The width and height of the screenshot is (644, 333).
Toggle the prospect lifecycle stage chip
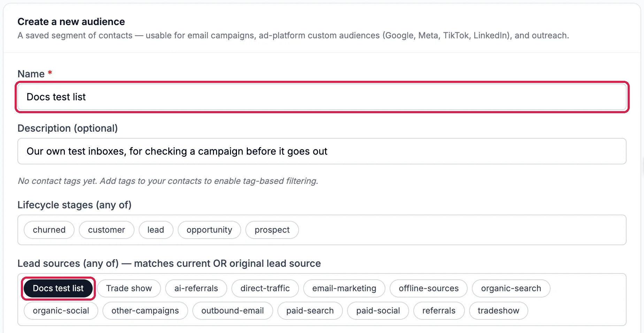[x=272, y=230]
